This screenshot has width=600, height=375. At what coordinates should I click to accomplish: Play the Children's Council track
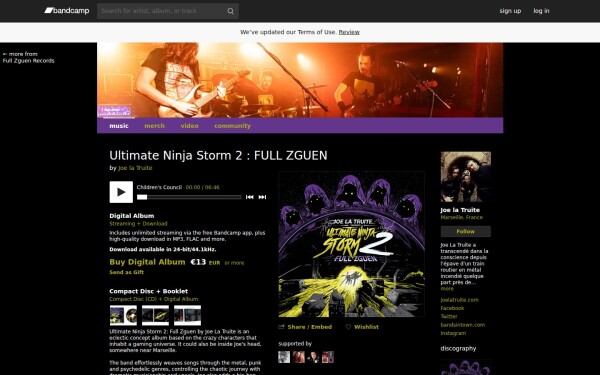[x=121, y=192]
